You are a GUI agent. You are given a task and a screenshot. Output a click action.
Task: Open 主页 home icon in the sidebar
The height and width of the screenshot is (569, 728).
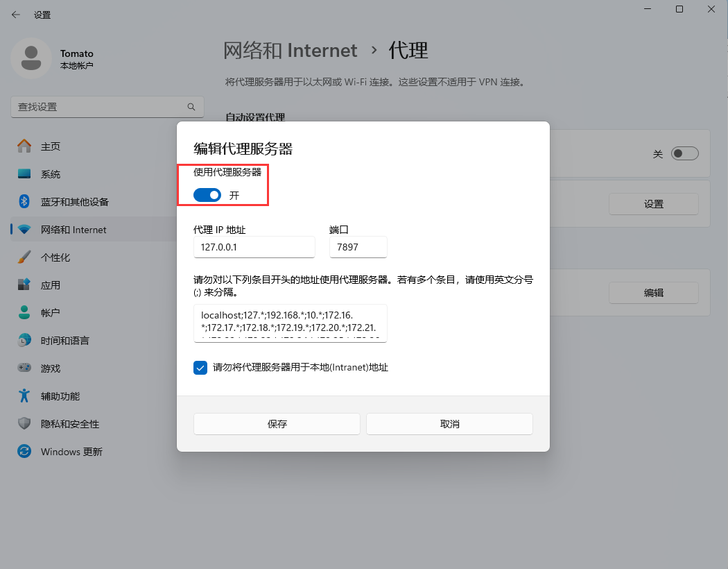click(24, 146)
